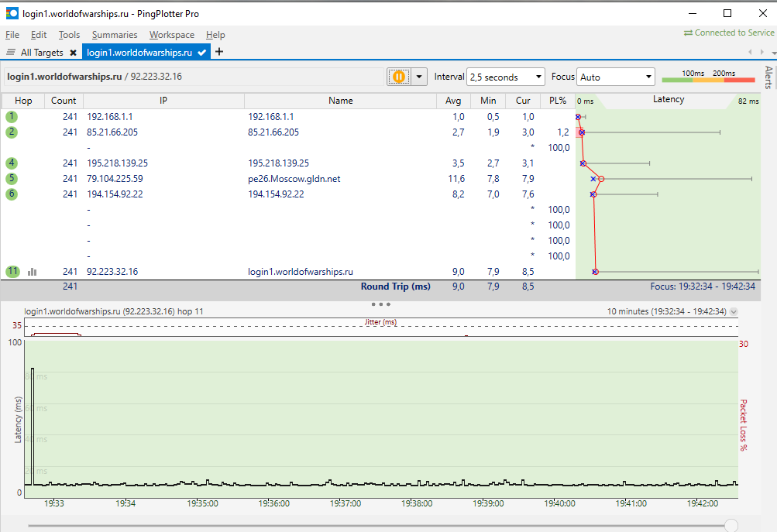Open the Focus Auto dropdown
This screenshot has width=777, height=532.
(x=615, y=77)
